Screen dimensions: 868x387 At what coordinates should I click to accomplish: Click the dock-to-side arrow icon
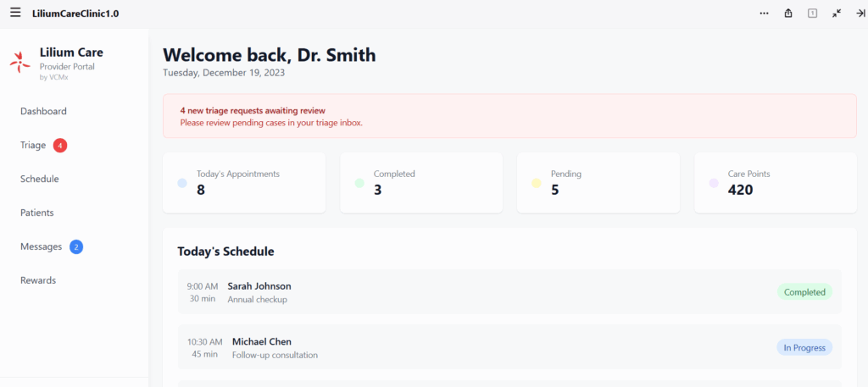[860, 14]
